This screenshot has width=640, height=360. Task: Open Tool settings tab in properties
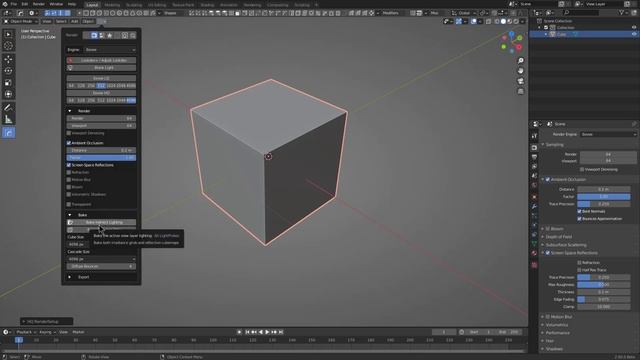click(x=534, y=136)
